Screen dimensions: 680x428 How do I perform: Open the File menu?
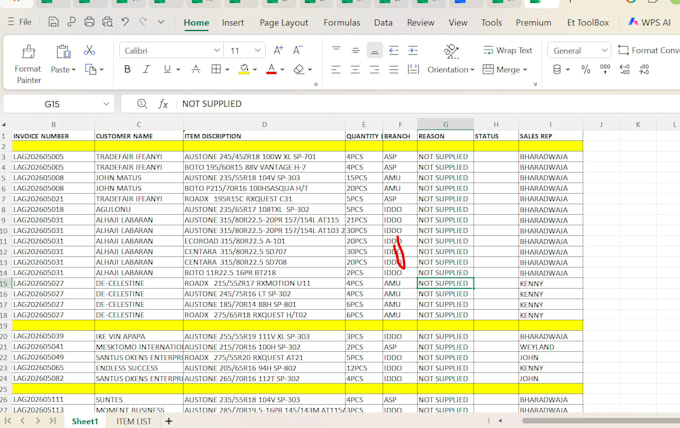click(x=20, y=22)
